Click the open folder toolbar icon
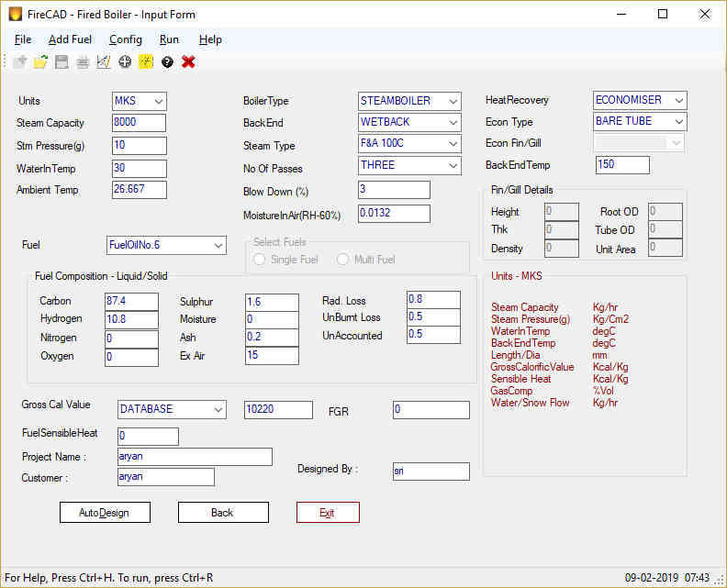Screen dimensions: 727x588 pyautogui.click(x=40, y=61)
